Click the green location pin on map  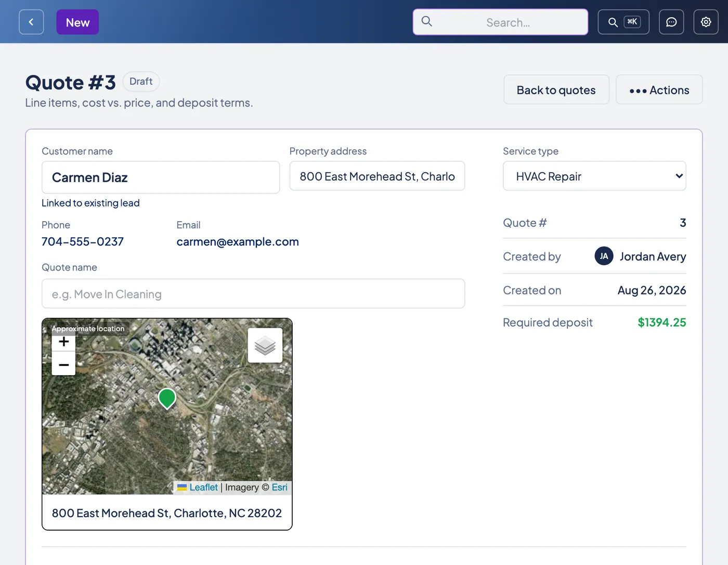tap(167, 399)
